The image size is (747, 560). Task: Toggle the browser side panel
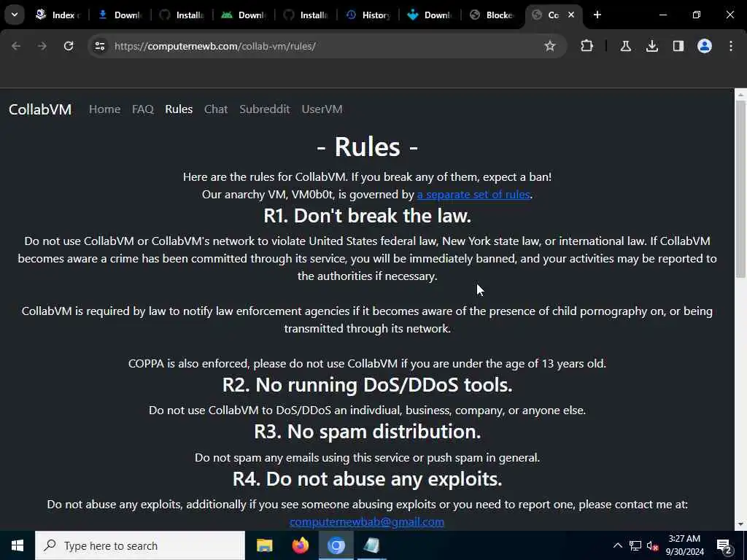point(678,46)
